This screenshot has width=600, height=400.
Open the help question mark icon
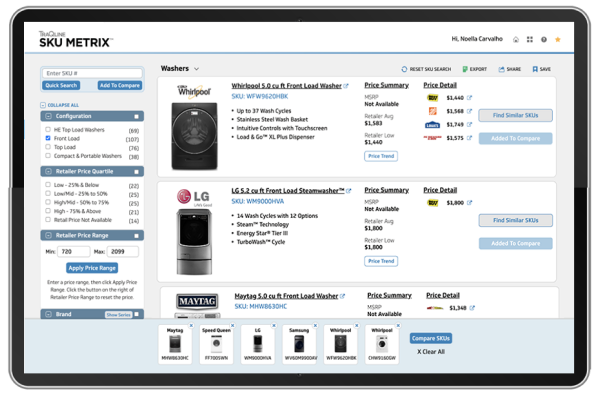(x=544, y=39)
